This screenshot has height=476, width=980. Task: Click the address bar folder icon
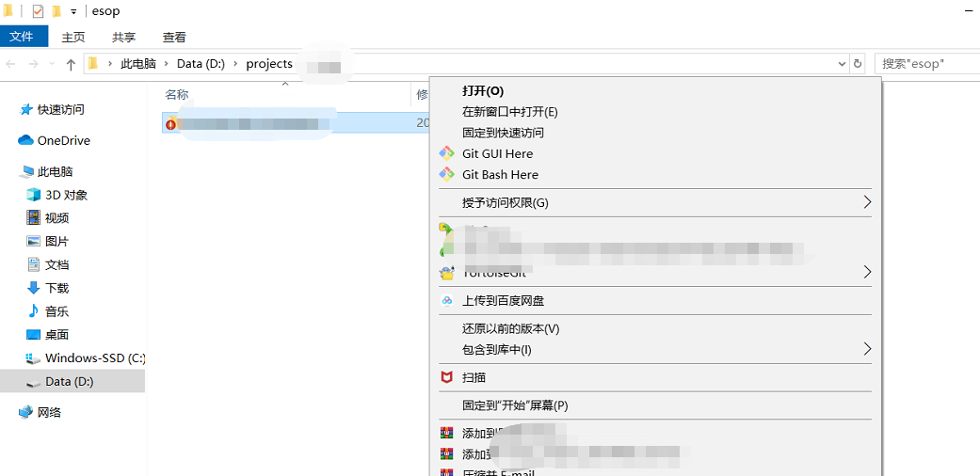click(x=93, y=64)
